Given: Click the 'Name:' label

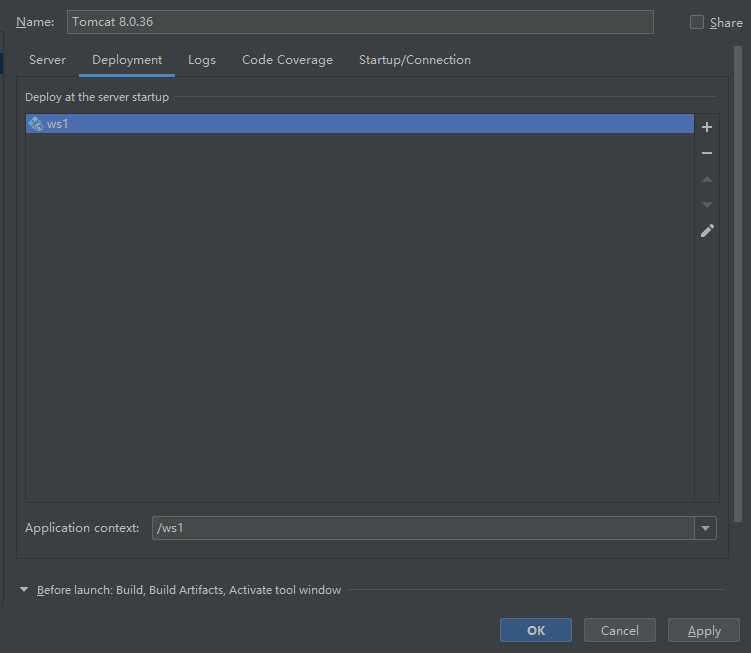Looking at the screenshot, I should (35, 22).
